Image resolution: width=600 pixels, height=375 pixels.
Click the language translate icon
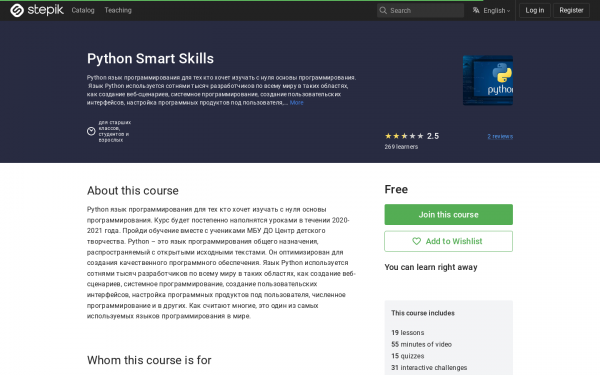[476, 10]
